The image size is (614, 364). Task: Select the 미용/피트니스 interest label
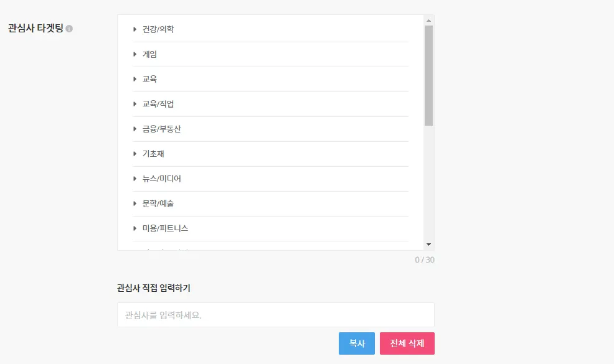pos(165,228)
